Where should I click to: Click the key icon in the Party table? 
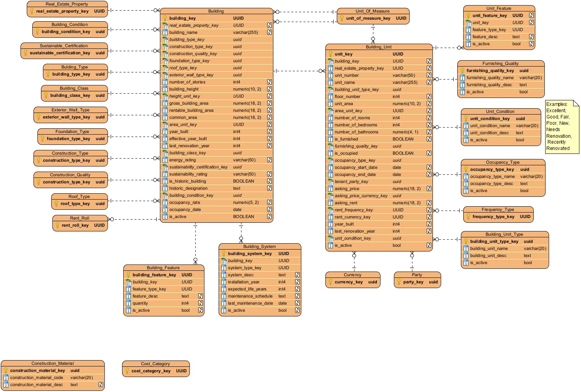(399, 282)
